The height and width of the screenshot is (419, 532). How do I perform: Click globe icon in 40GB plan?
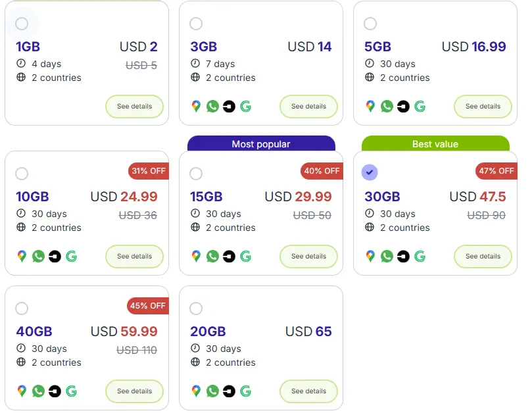coord(21,362)
